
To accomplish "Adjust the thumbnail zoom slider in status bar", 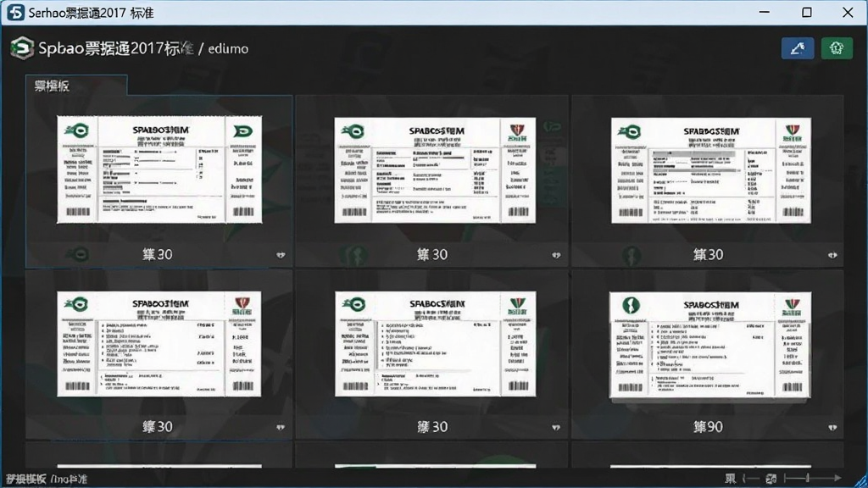I will click(x=808, y=478).
